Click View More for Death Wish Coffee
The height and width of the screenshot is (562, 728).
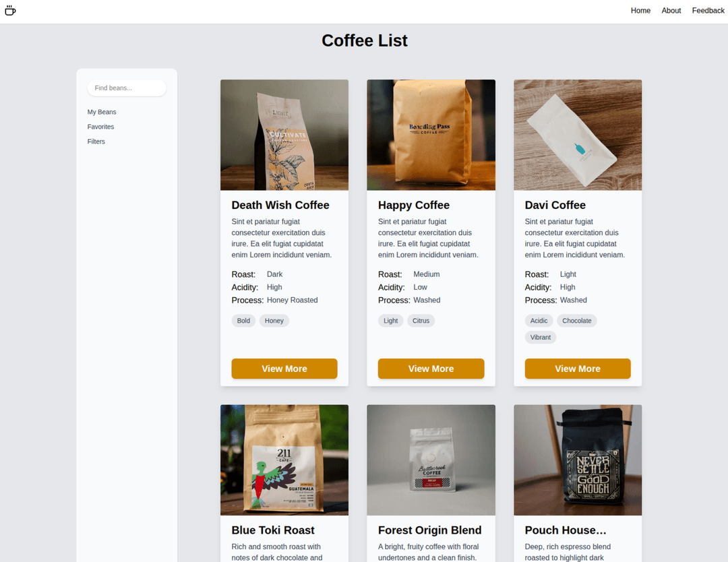pos(284,369)
